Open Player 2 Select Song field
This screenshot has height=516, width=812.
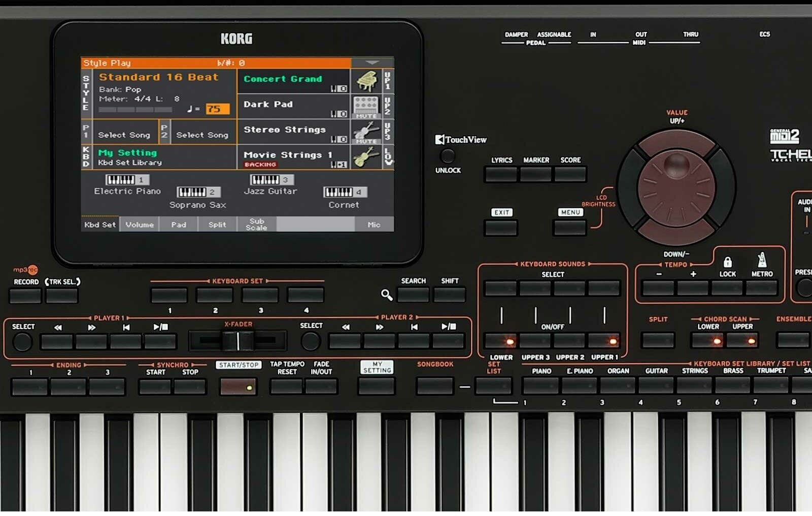(x=203, y=133)
